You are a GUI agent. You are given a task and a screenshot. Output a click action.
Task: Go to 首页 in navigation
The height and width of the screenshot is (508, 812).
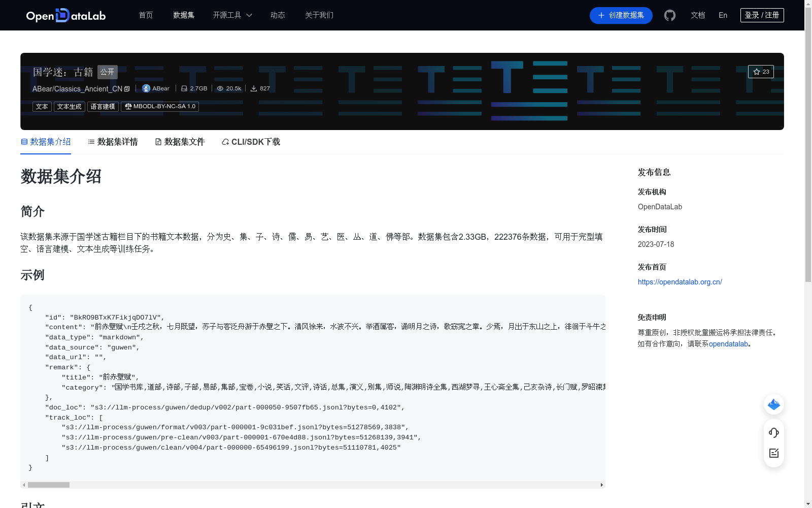146,15
